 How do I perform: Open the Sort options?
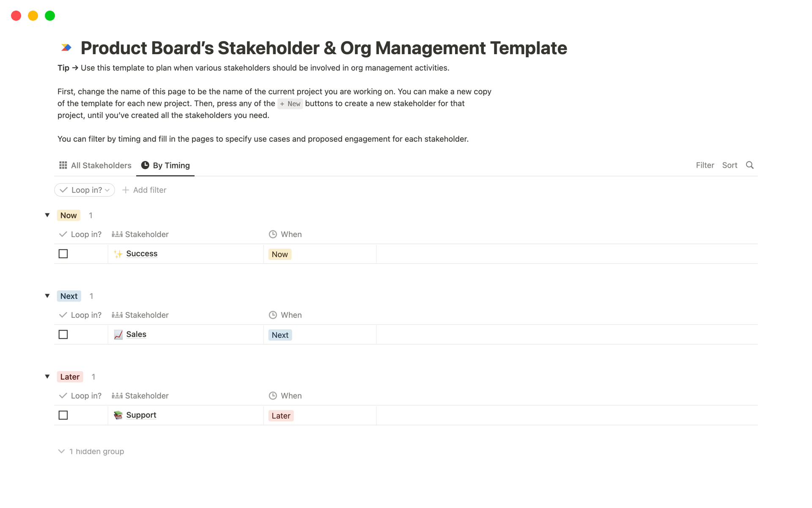coord(730,165)
